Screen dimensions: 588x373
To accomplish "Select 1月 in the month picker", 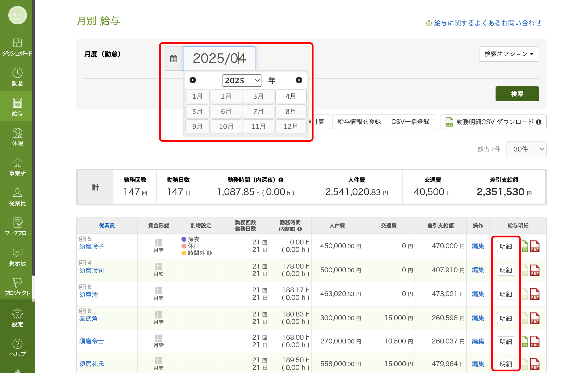I will (198, 96).
